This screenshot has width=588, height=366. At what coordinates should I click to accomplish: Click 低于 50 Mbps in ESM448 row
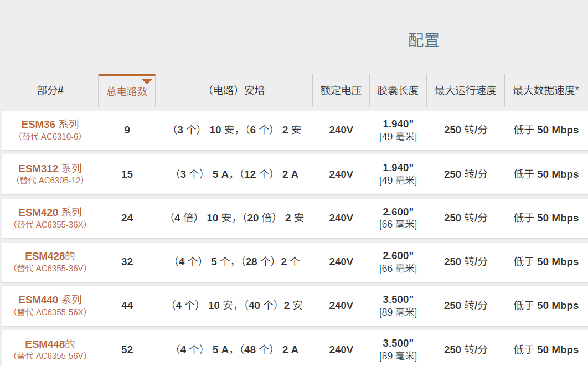coord(546,350)
